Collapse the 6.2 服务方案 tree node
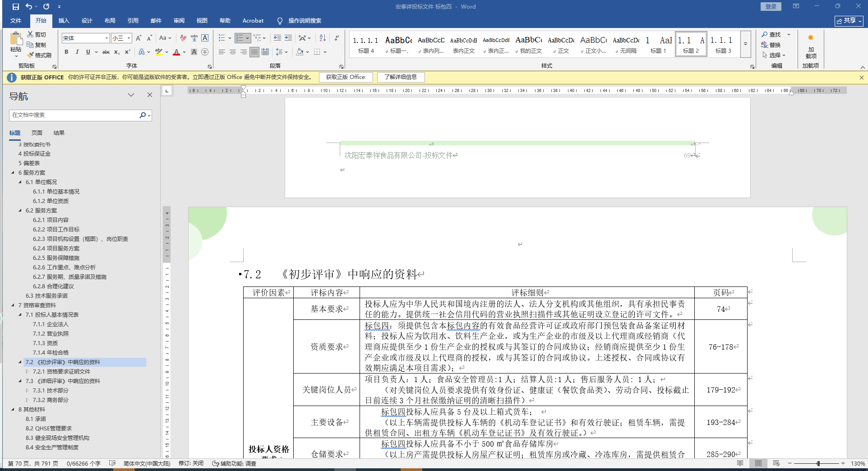Screen dimensions: 868x471 (20, 211)
